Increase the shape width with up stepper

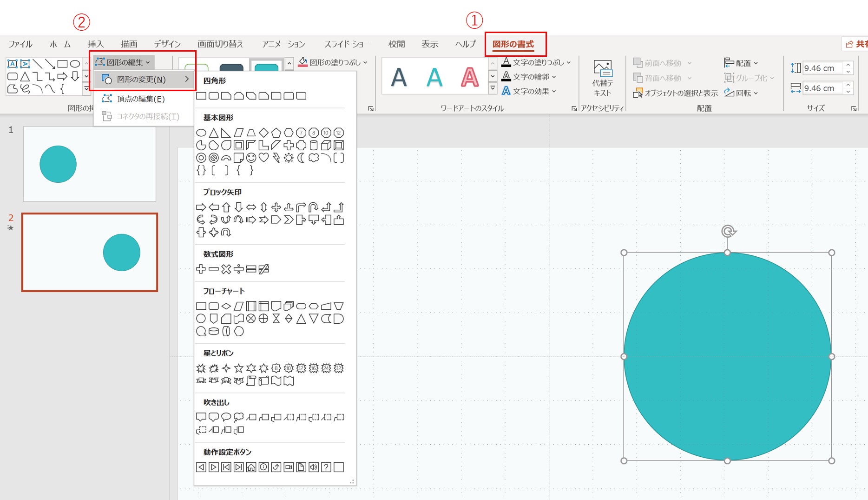click(848, 85)
